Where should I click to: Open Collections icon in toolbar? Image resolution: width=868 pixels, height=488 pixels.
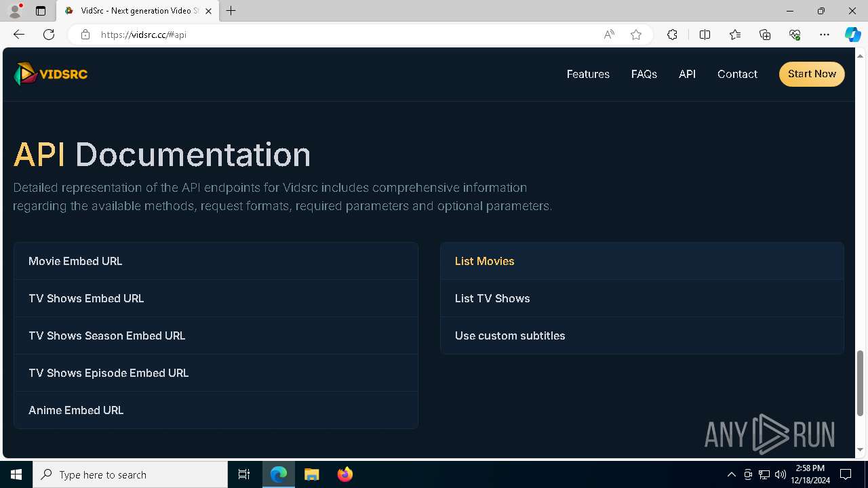765,35
